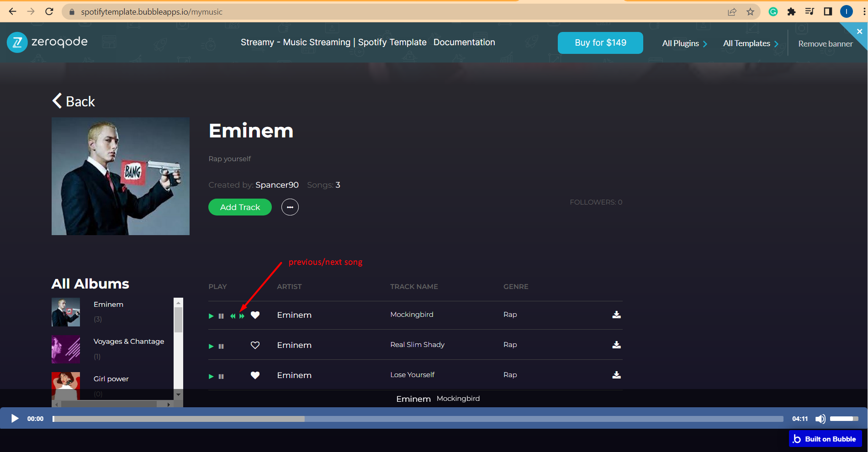Viewport: 868px width, 452px height.
Task: Click the share icon in the address bar
Action: click(x=732, y=12)
